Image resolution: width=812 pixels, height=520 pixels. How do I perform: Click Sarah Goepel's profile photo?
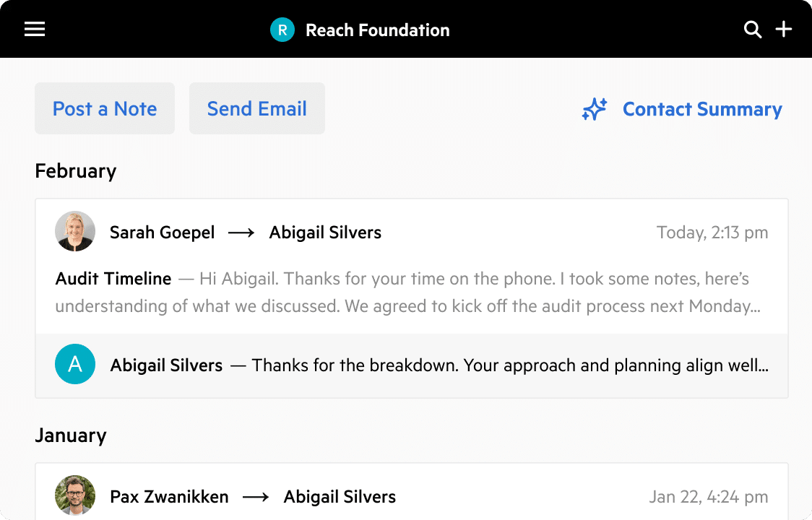click(x=75, y=232)
